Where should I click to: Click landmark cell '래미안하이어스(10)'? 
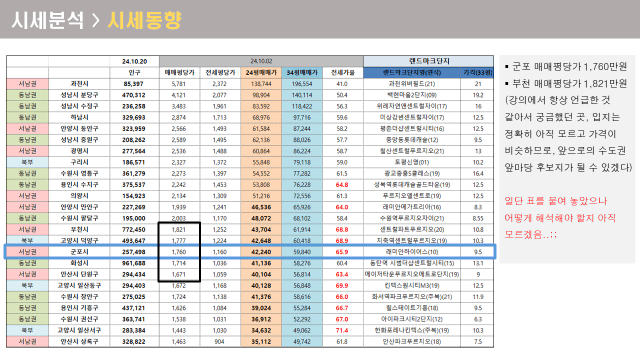412,252
